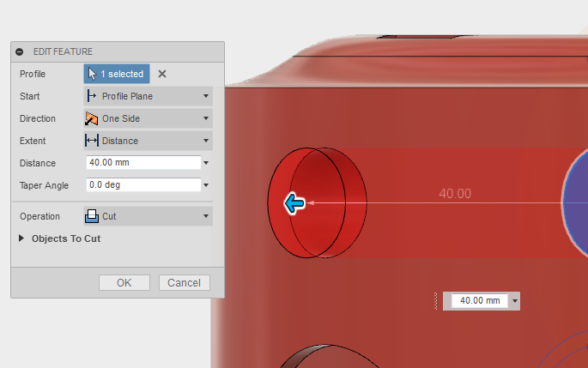Open the Start 'Profile Plane' dropdown
The height and width of the screenshot is (368, 588).
(148, 96)
